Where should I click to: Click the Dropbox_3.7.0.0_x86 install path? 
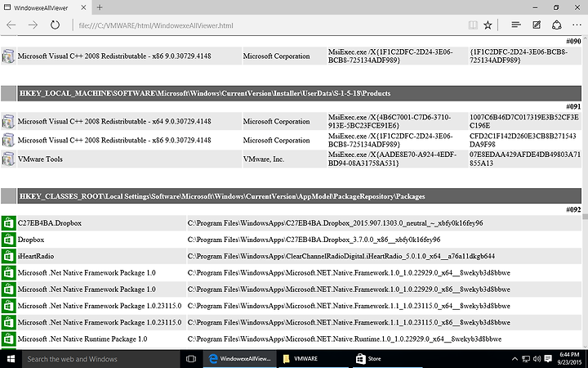tap(314, 240)
